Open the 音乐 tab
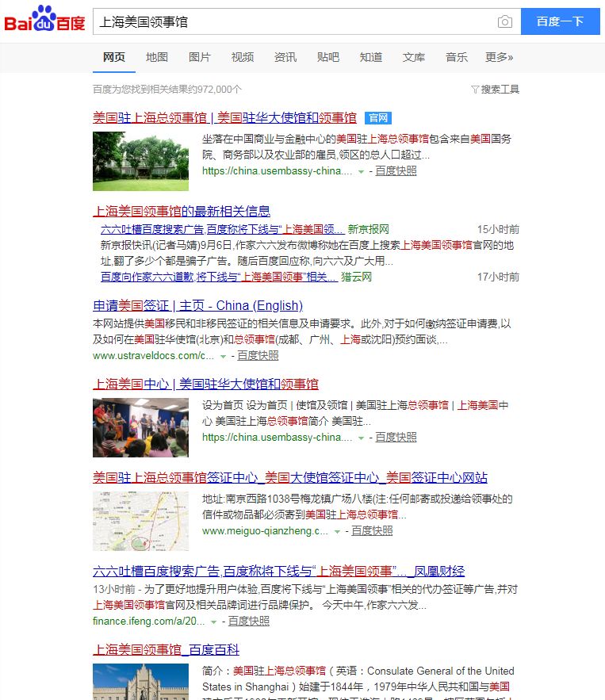This screenshot has height=700, width=605. pos(457,57)
